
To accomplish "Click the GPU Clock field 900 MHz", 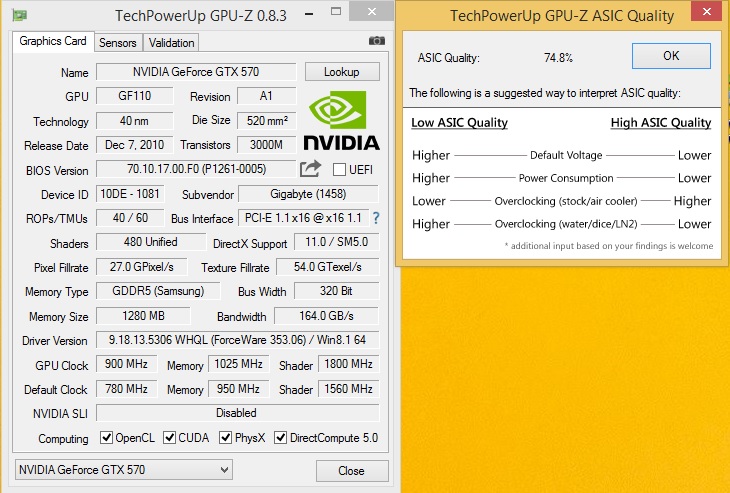I will pyautogui.click(x=126, y=364).
